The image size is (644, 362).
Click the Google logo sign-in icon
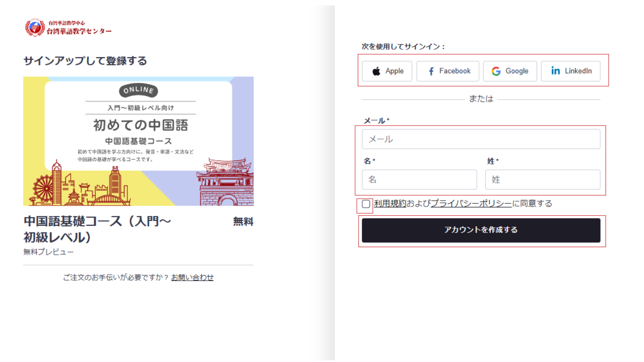tap(496, 72)
